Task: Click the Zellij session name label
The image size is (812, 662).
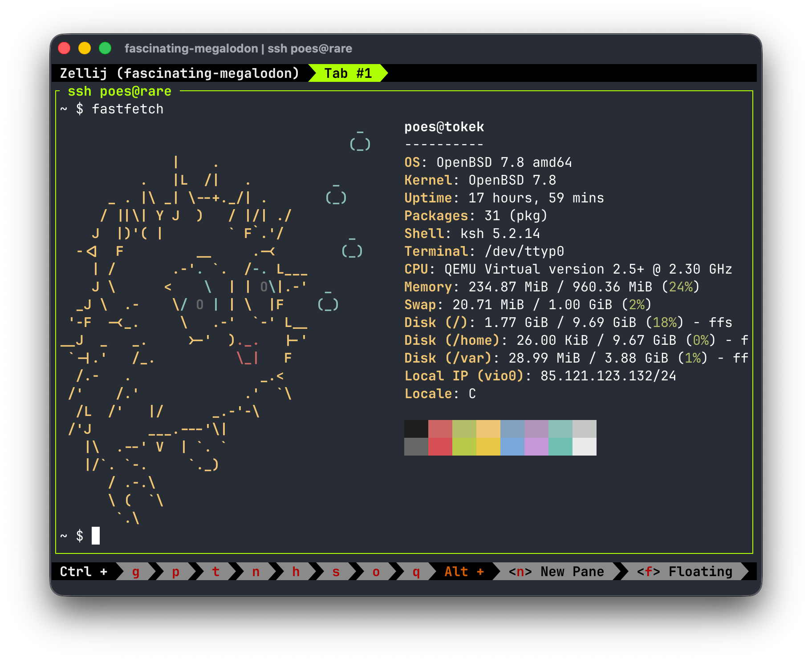Action: [179, 73]
